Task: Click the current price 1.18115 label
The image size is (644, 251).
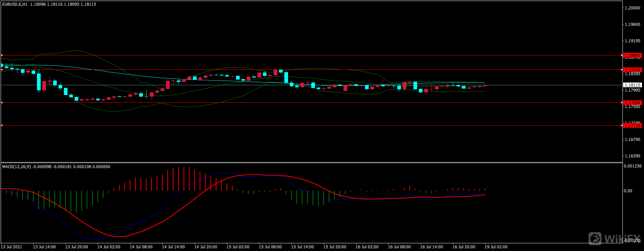Action: 632,85
